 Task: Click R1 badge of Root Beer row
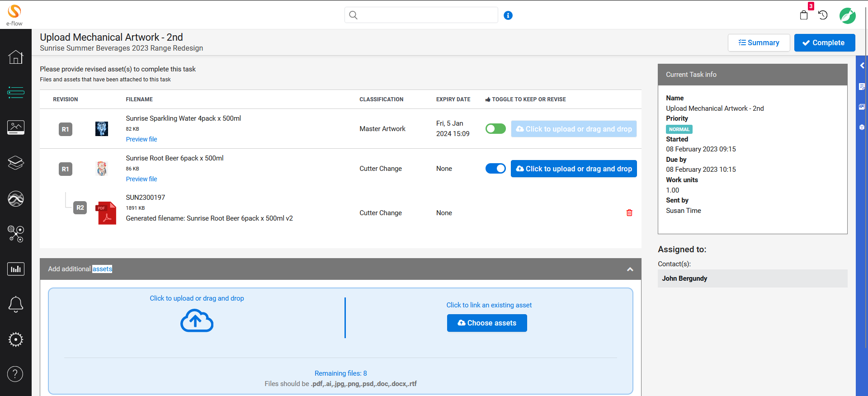click(66, 169)
